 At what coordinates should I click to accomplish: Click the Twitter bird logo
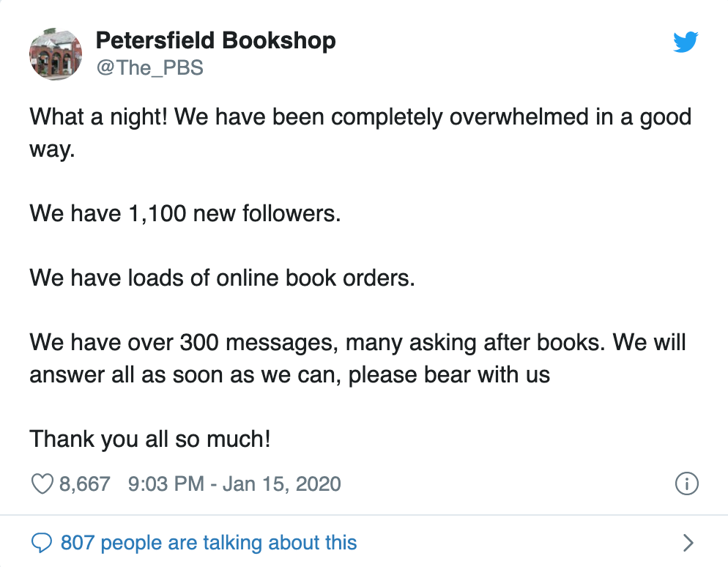(686, 42)
